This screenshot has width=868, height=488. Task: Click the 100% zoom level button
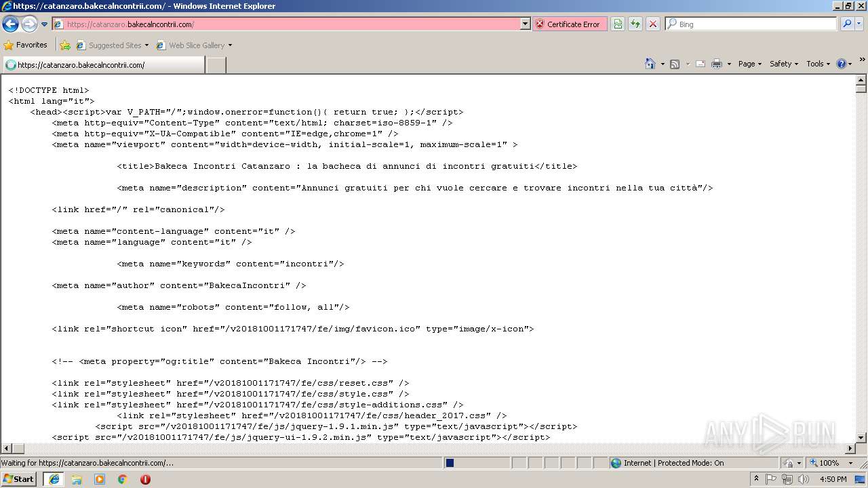click(x=825, y=463)
